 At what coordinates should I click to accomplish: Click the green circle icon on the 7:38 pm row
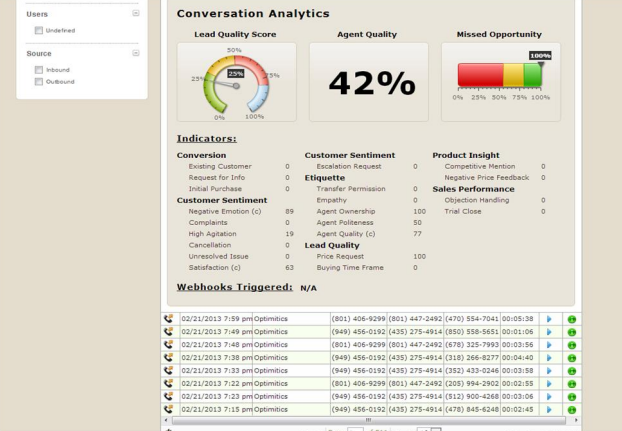(572, 358)
